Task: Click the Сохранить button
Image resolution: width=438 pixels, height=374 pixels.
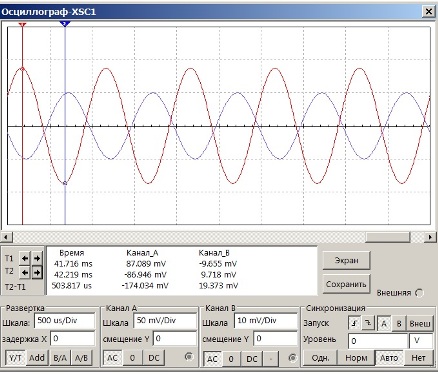Action: pos(346,284)
